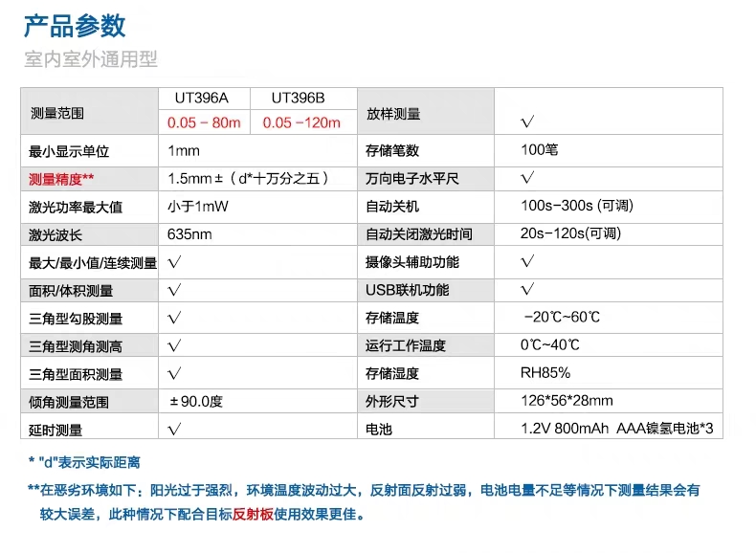Click the checkmark in 三角型测角测高 row

pyautogui.click(x=174, y=345)
